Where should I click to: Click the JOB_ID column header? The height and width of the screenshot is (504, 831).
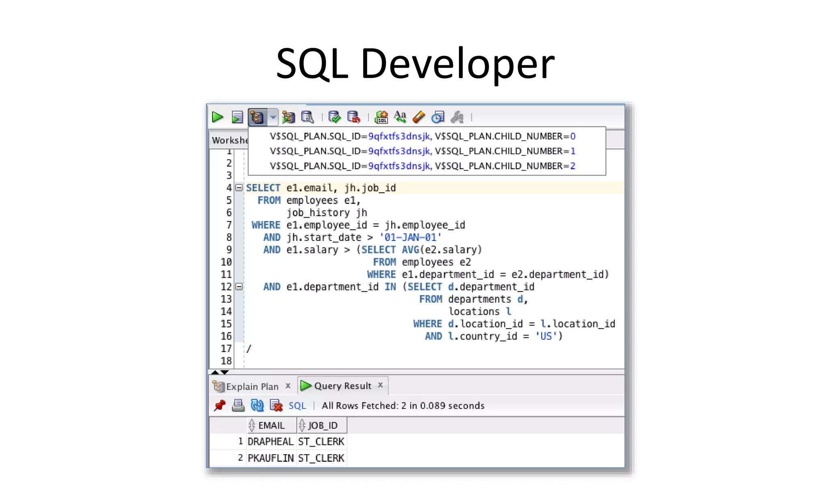(x=322, y=425)
